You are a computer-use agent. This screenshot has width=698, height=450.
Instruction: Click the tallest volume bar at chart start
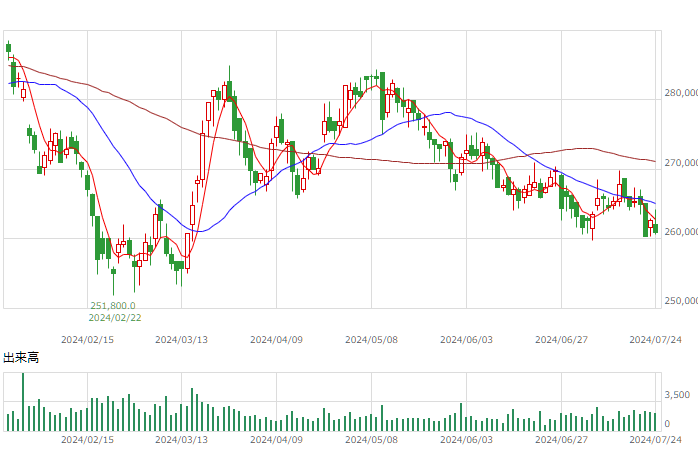tap(23, 402)
